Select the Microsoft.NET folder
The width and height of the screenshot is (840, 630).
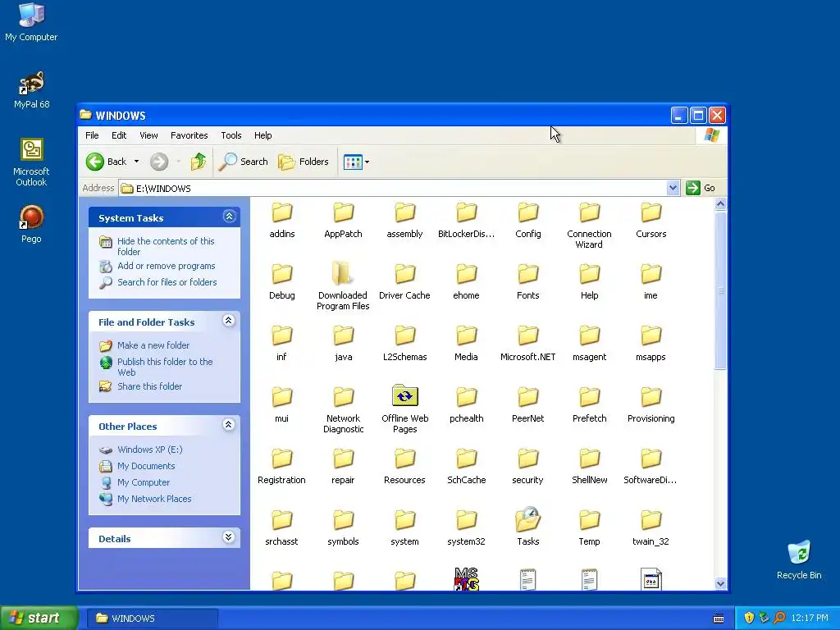pos(527,344)
